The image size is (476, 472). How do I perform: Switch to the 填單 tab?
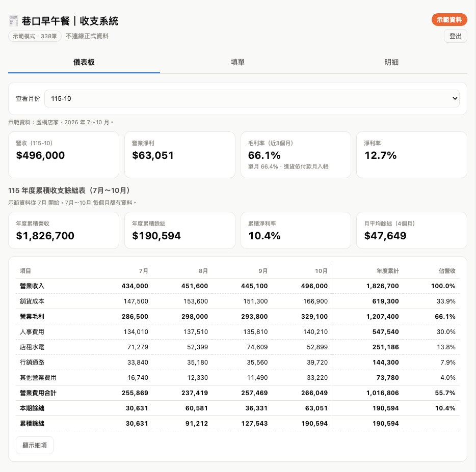point(237,62)
